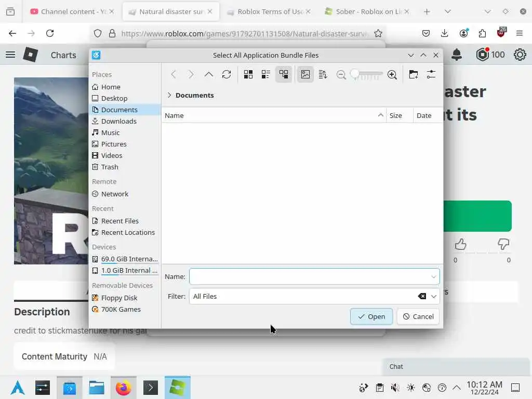
Task: Go forward in the file dialog history
Action: [191, 74]
